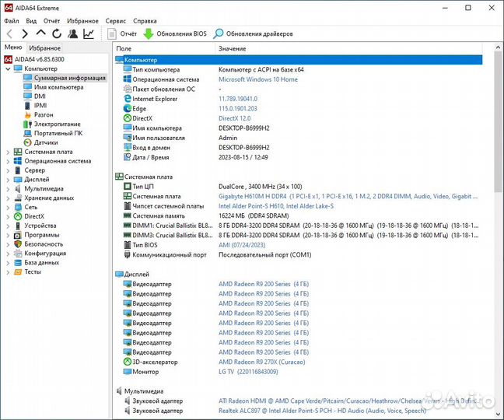Viewport: 504px width, 420px height.
Task: Click Обновления драйверов button
Action: [254, 34]
